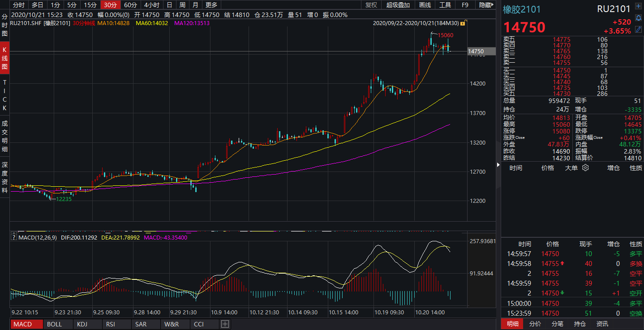The width and height of the screenshot is (644, 330).
Task: Click the 12235 low price marker
Action: (64, 199)
